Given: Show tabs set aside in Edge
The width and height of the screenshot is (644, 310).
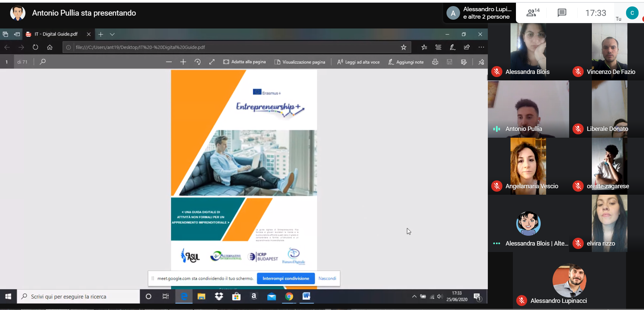Looking at the screenshot, I should 5,34.
